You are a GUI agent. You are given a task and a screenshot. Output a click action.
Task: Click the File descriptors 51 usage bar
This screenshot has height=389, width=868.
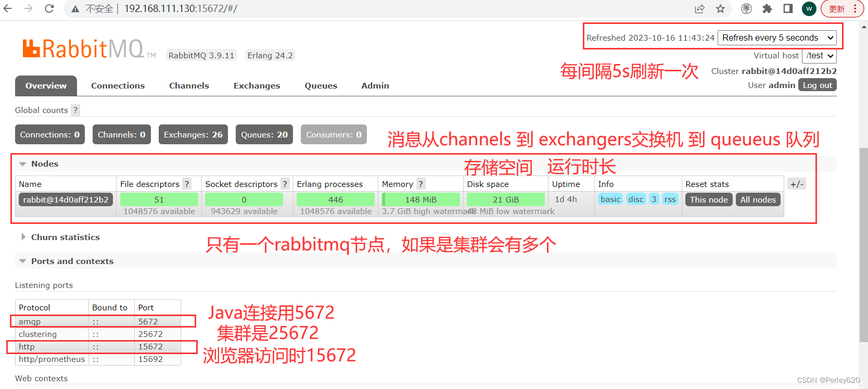click(159, 199)
